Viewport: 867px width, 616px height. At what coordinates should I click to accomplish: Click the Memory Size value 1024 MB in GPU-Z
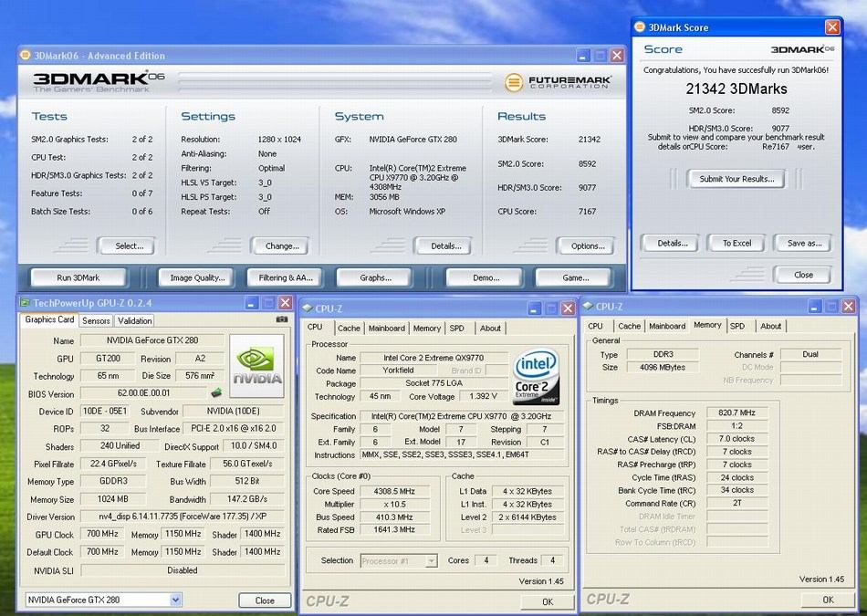pos(113,499)
